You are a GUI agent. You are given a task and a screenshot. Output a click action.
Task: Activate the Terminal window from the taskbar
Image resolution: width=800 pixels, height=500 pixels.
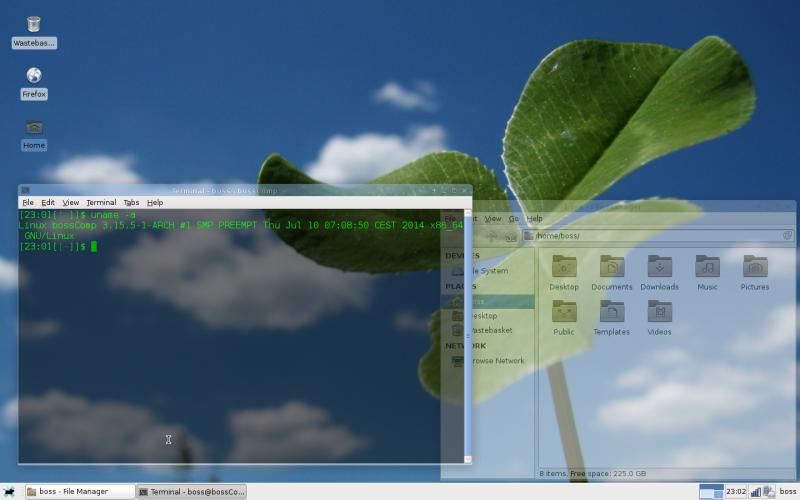tap(191, 492)
